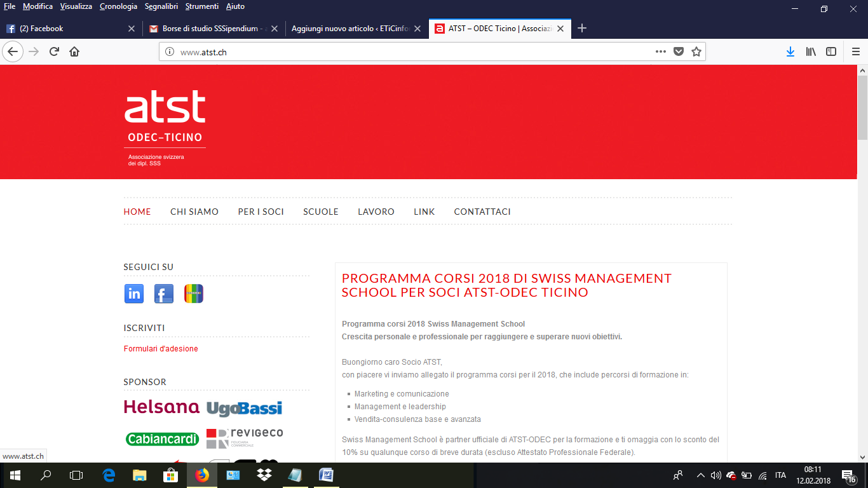
Task: Close the ATST – ODEC Ticino tab
Action: (x=560, y=29)
